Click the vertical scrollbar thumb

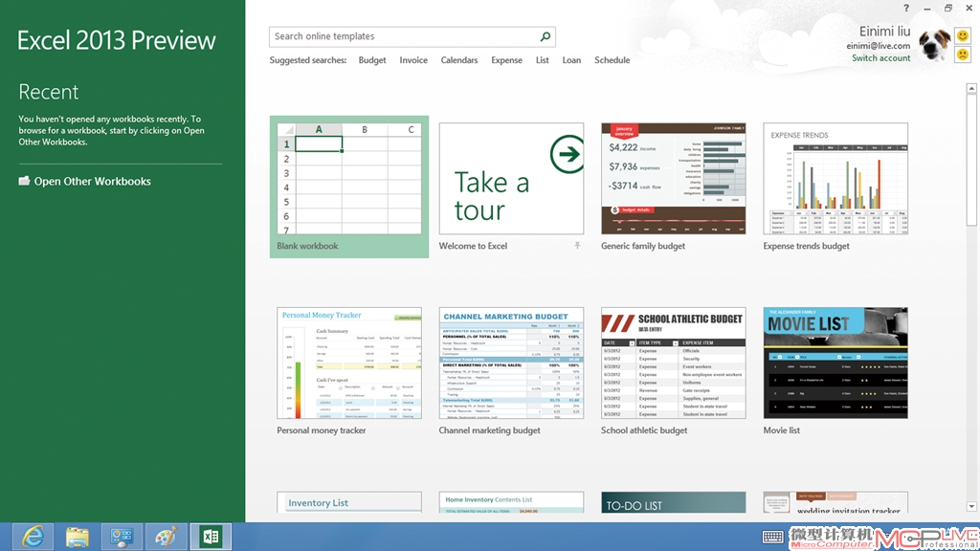(x=971, y=161)
